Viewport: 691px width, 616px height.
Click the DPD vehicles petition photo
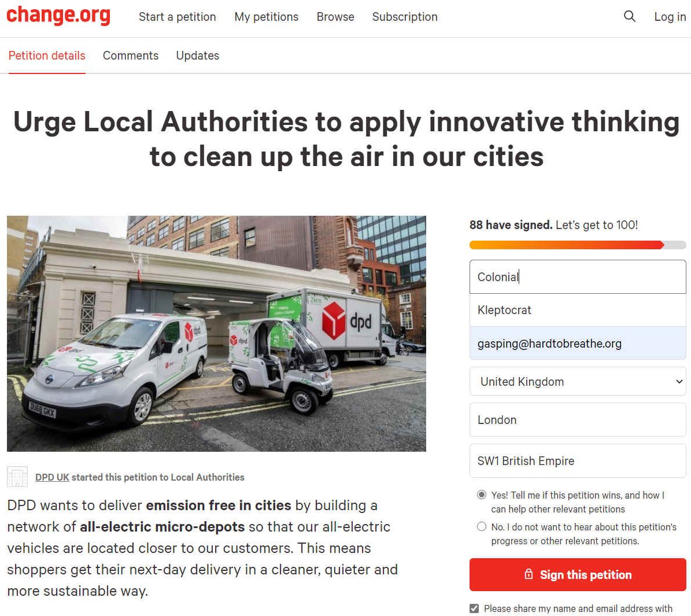click(216, 333)
